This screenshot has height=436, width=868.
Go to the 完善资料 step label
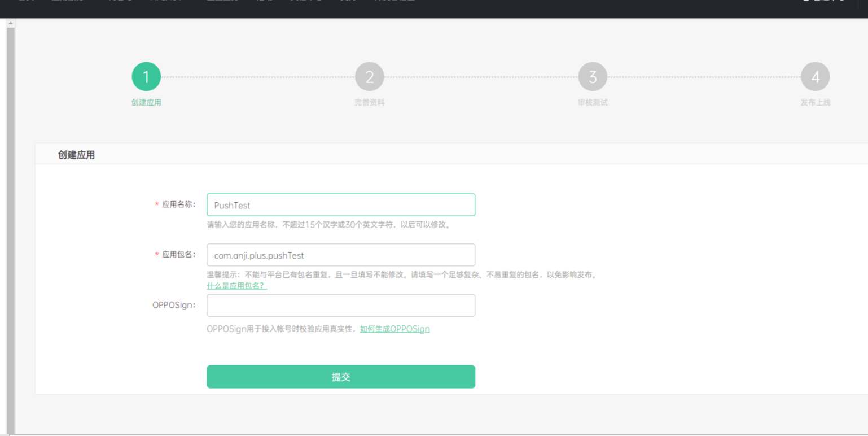[369, 103]
